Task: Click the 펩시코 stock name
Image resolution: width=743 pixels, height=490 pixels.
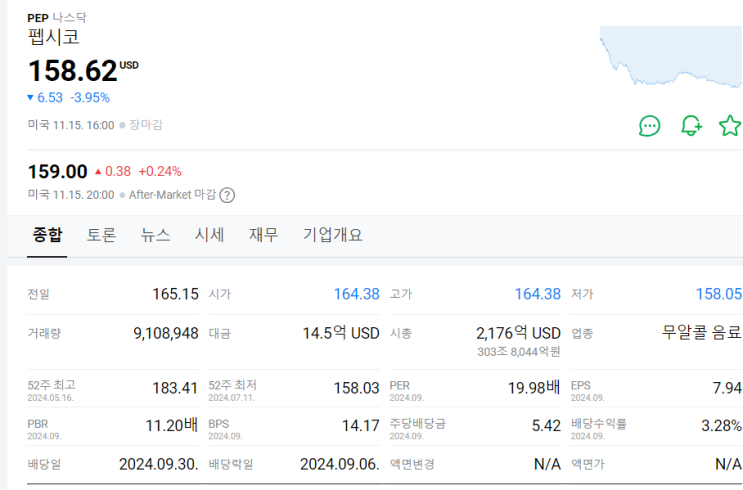Action: point(54,37)
